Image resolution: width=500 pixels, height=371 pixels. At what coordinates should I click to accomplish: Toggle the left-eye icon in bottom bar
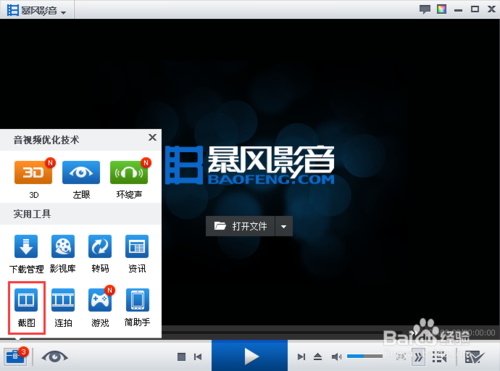pos(55,357)
